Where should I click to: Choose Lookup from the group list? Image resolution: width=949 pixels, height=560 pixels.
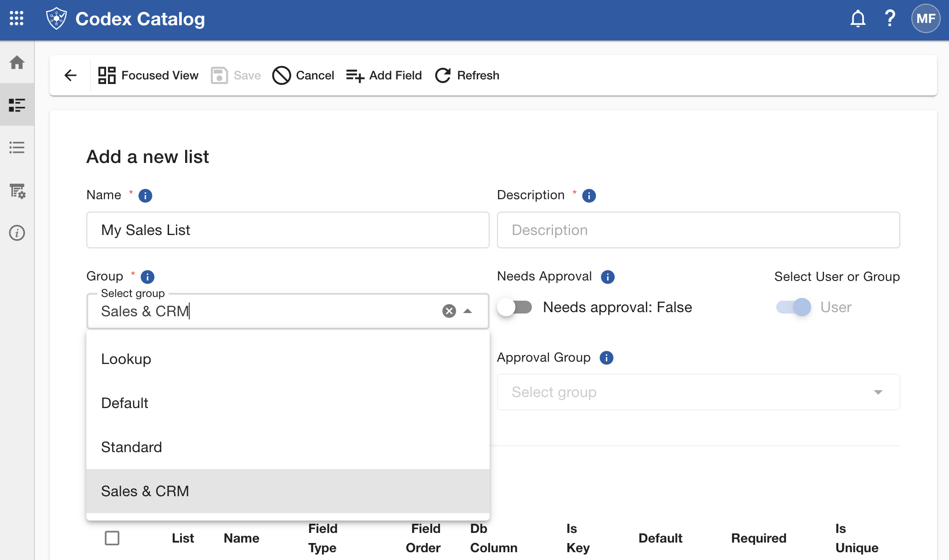pyautogui.click(x=288, y=359)
